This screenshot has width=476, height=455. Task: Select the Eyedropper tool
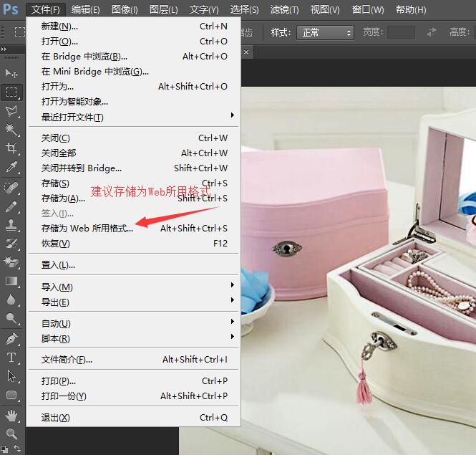tap(11, 167)
